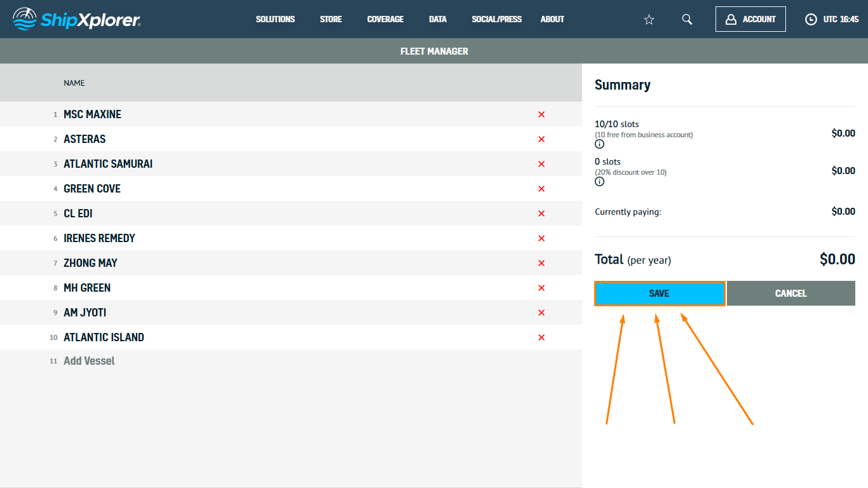Screen dimensions: 868x488
Task: Click the Fleet Manager heading
Action: [434, 51]
